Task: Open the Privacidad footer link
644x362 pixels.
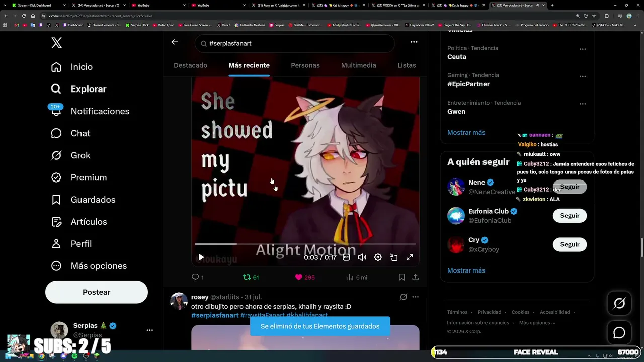Action: pyautogui.click(x=490, y=312)
